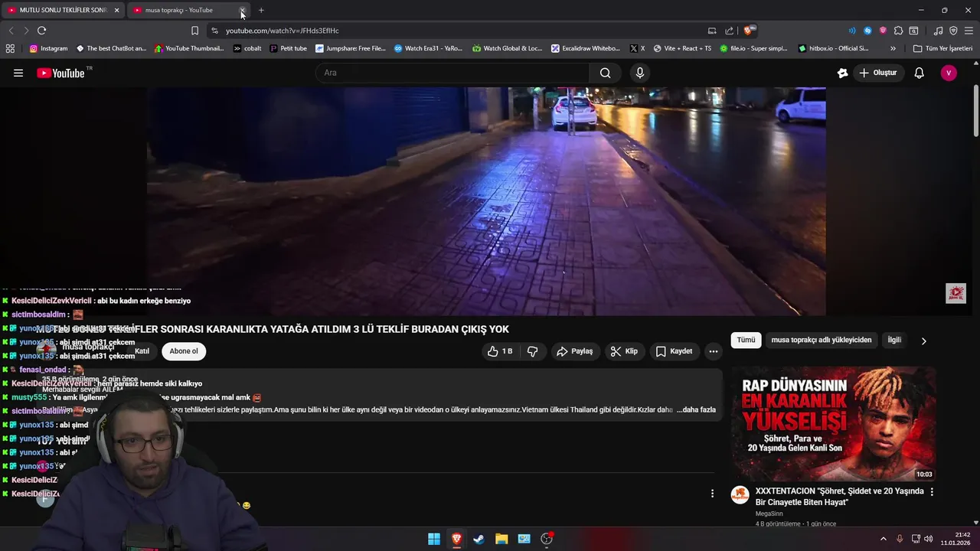The height and width of the screenshot is (551, 980).
Task: Open more actions three-dot menu under the video
Action: pyautogui.click(x=713, y=351)
